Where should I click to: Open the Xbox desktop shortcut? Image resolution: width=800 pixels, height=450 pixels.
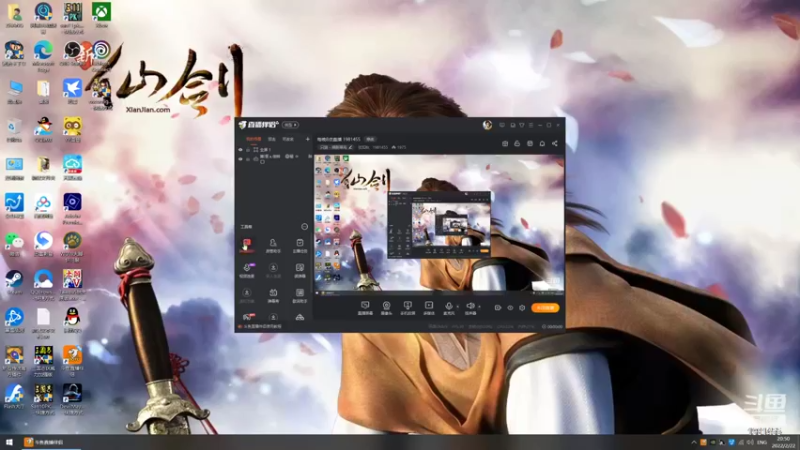[102, 13]
